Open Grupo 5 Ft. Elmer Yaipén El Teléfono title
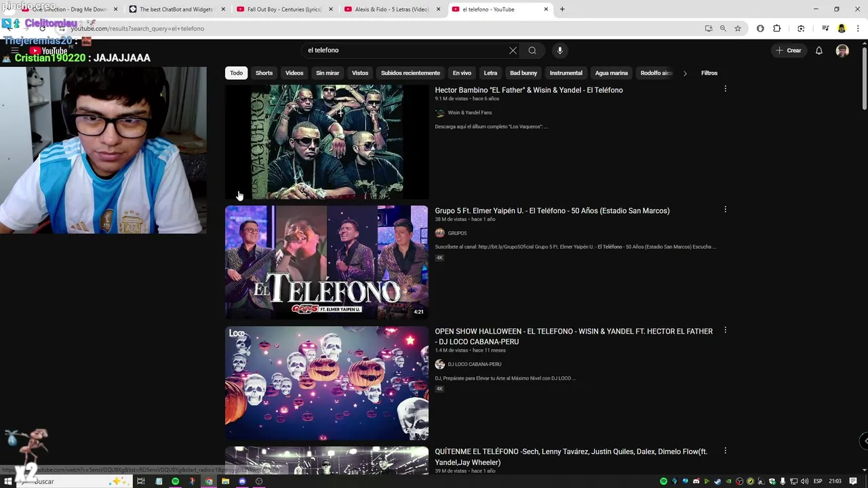The height and width of the screenshot is (488, 868). pyautogui.click(x=552, y=210)
